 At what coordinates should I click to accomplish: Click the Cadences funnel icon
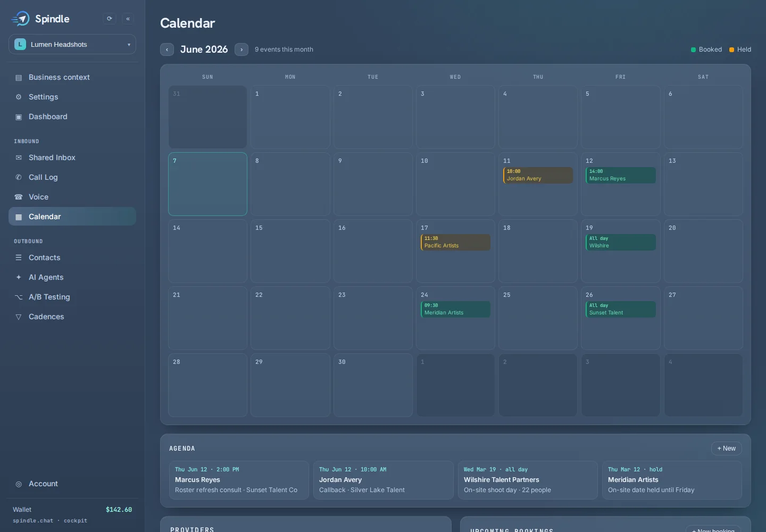[19, 317]
